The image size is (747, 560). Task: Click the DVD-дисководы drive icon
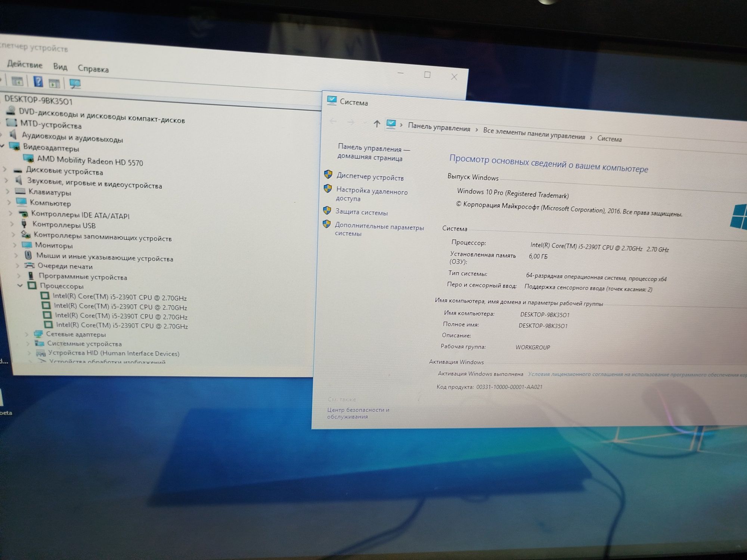click(12, 111)
